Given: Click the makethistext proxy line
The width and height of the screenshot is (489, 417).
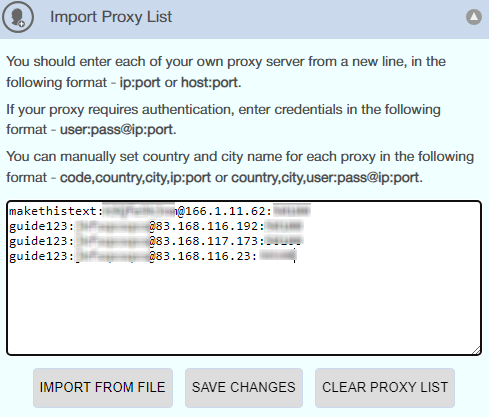Looking at the screenshot, I should [x=160, y=211].
